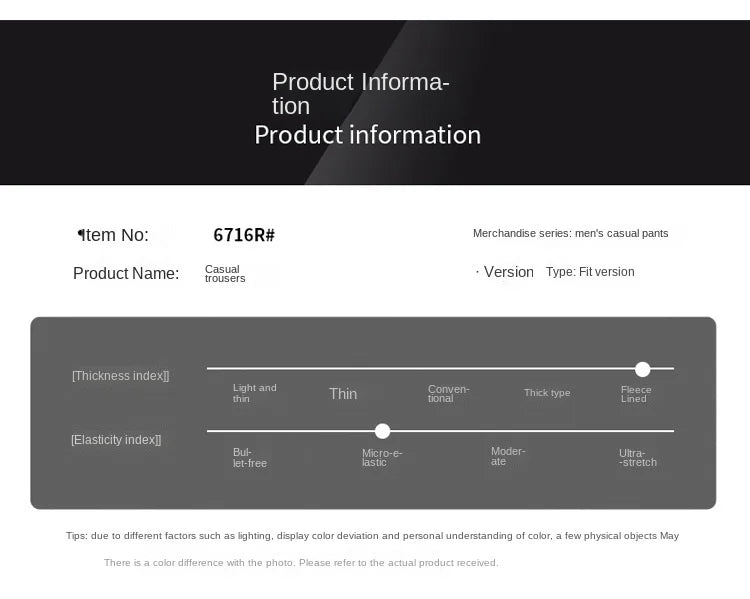Viewport: 750px width, 599px height.
Task: Select the "Ultra-stretch" elasticity label
Action: point(638,458)
